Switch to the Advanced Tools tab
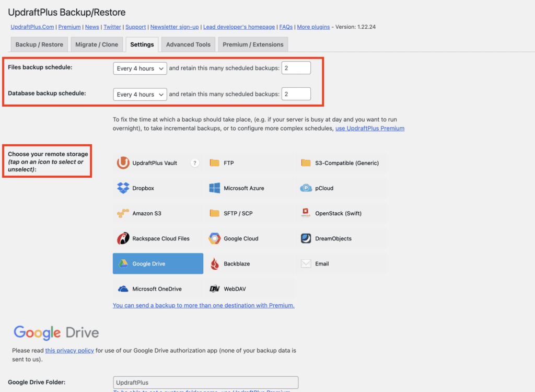535x392 pixels. [x=188, y=44]
